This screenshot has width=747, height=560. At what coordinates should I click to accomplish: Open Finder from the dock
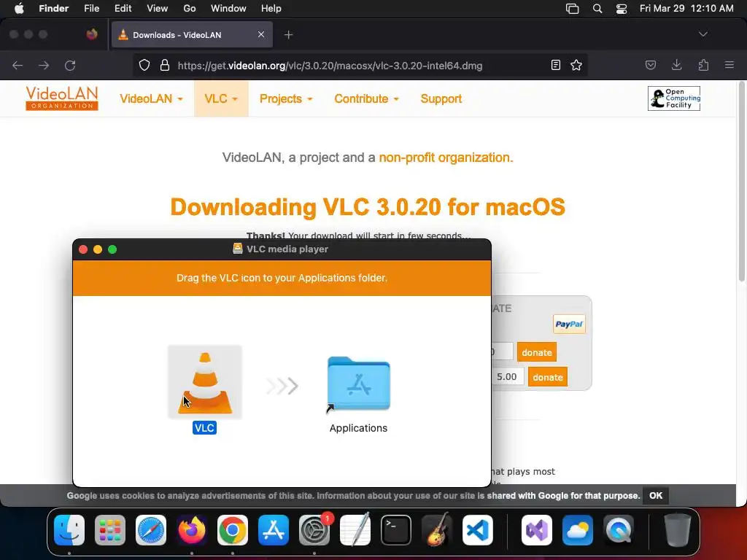point(69,530)
